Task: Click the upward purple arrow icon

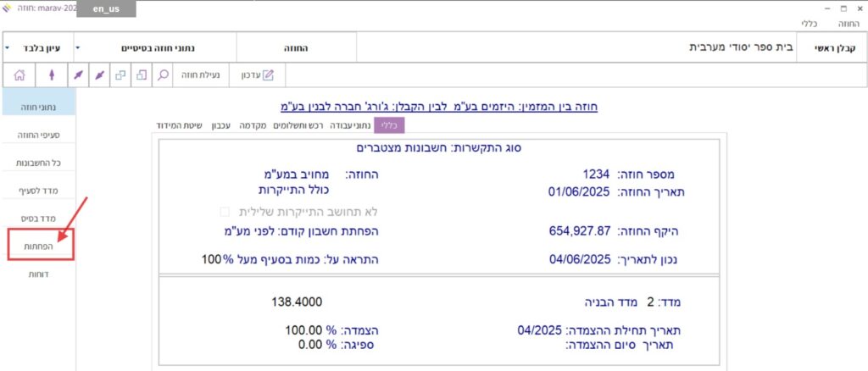Action: click(53, 75)
